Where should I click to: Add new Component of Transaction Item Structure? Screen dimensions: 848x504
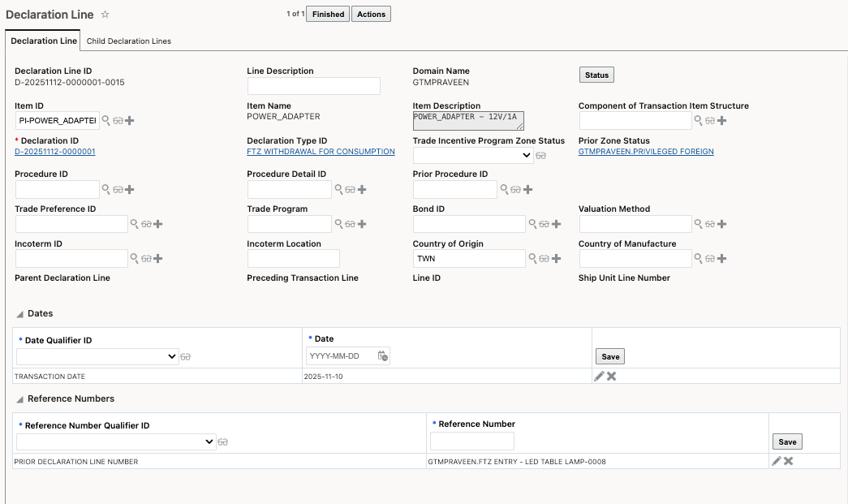coord(721,121)
